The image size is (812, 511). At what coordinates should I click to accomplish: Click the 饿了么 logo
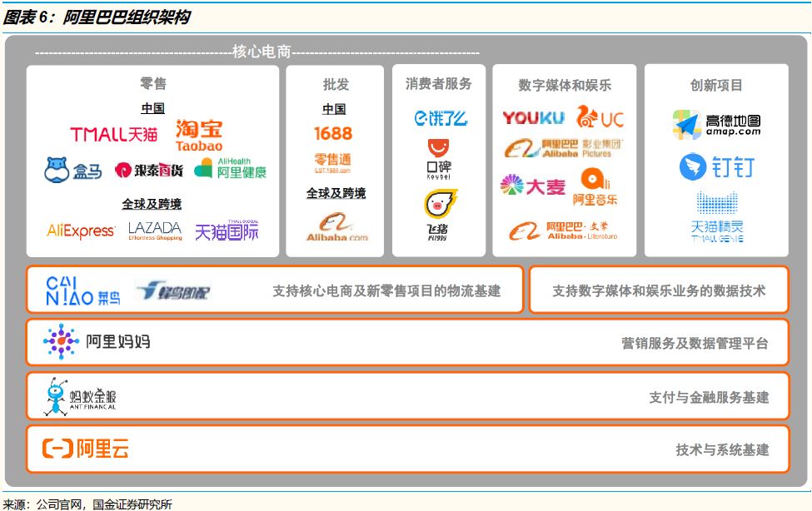441,118
